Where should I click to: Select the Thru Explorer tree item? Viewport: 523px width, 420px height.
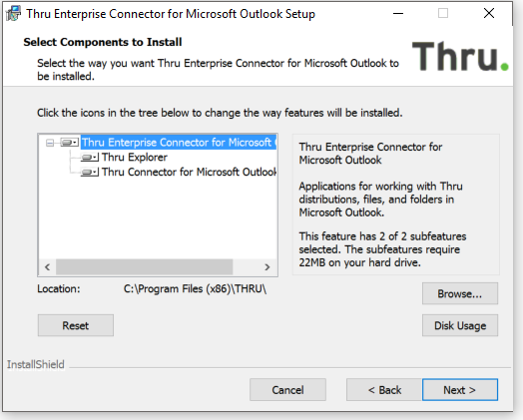coord(135,158)
